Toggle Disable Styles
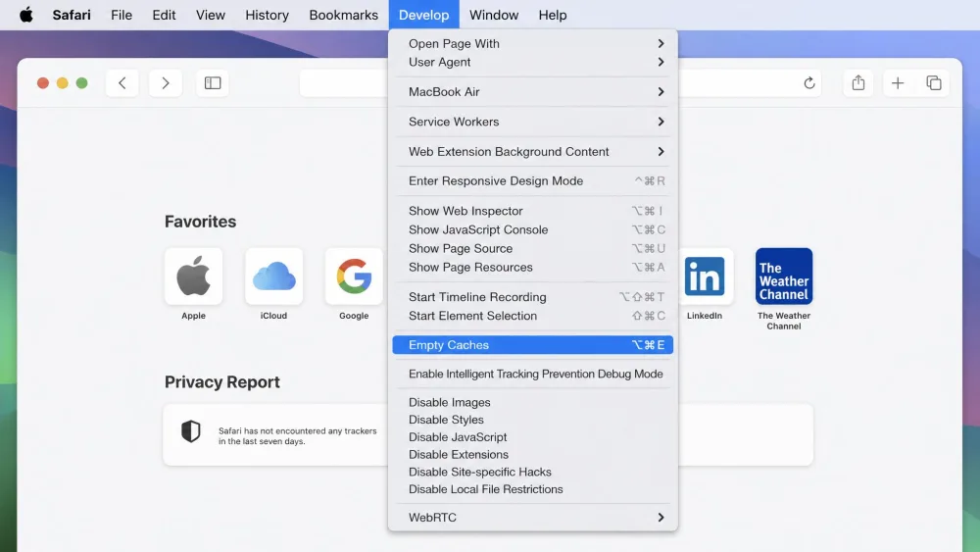The image size is (980, 552). [532, 420]
